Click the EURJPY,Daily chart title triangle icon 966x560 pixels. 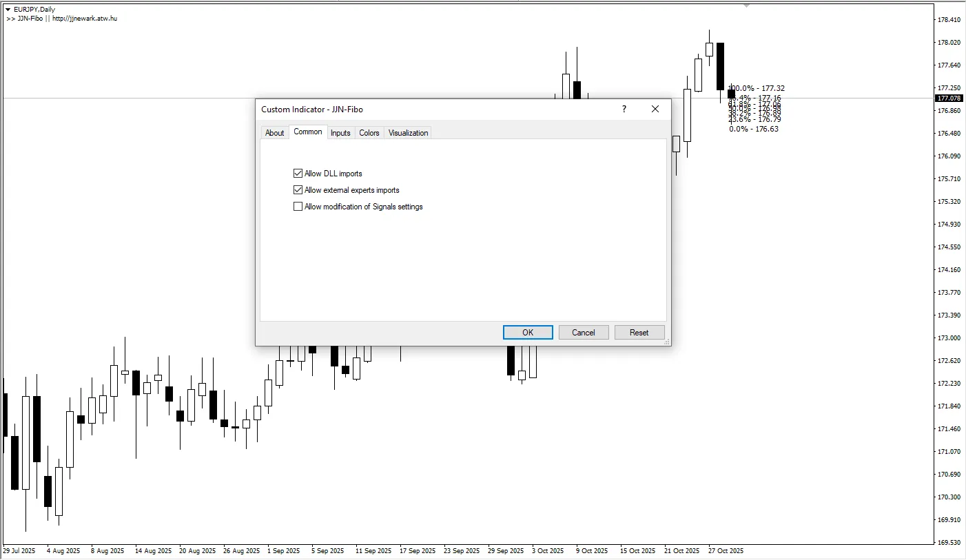(x=8, y=10)
